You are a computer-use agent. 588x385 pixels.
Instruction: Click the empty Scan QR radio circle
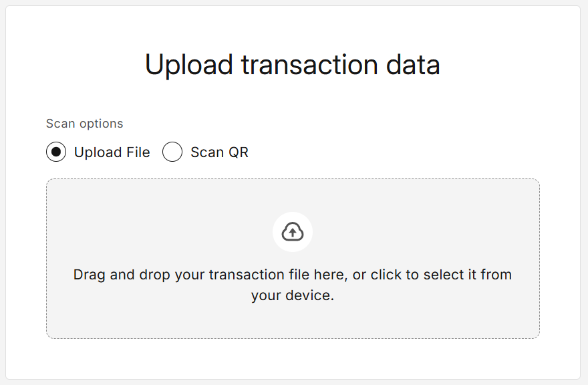click(x=172, y=152)
